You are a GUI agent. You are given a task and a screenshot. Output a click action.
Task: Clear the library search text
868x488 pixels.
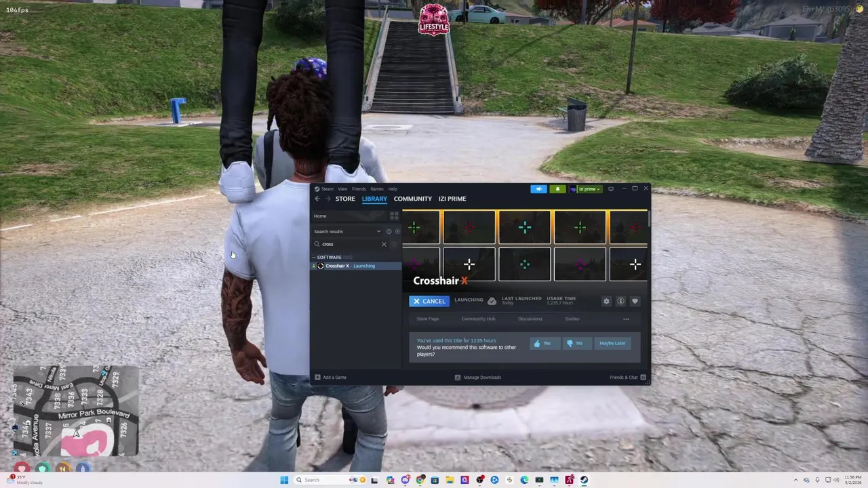(384, 244)
